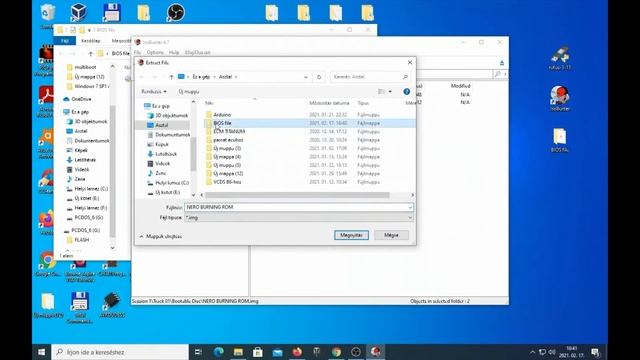The image size is (640, 360).
Task: Refresh the folder listing in Extract File dialog
Action: [319, 77]
